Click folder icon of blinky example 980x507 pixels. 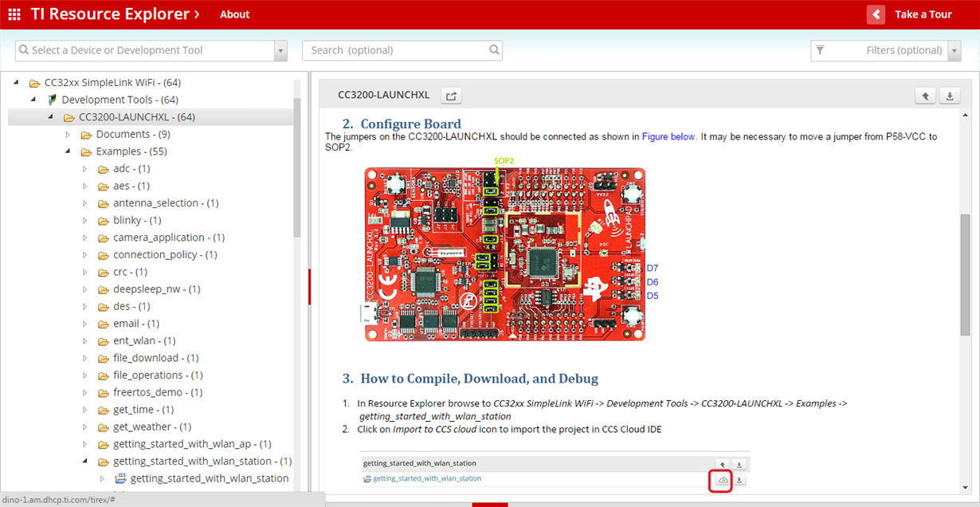(x=104, y=221)
